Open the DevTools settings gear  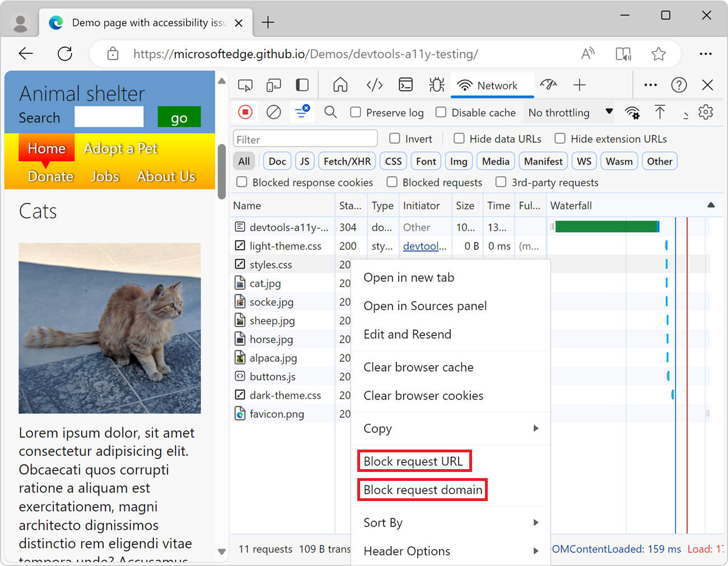[x=706, y=112]
